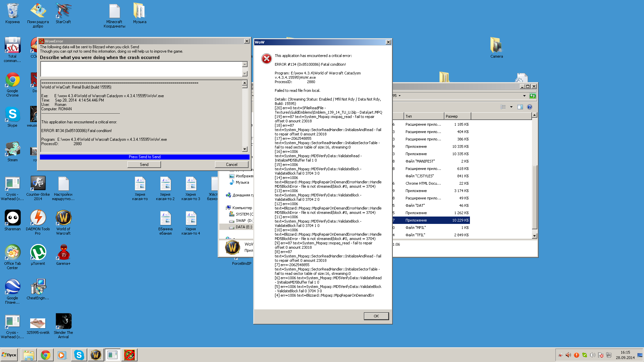Click WoW icon in taskbar

[96, 355]
